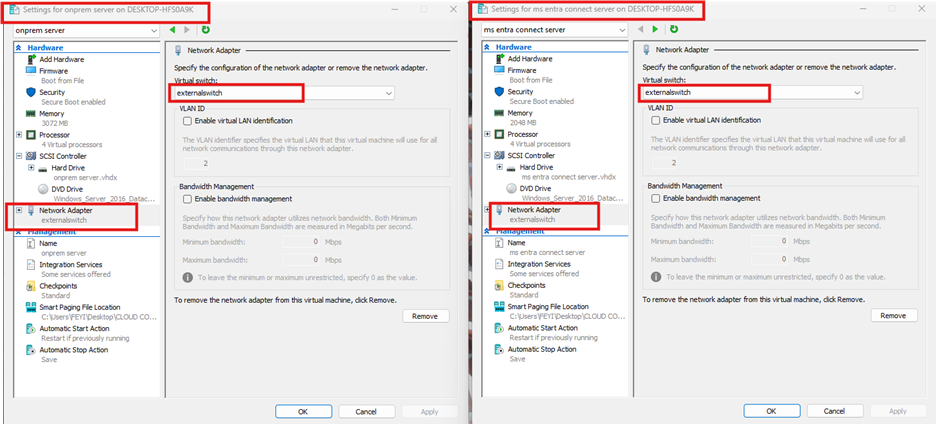Viewport: 936px width, 424px height.
Task: Open the 'ms entra connect server' VM selector dropdown
Action: (x=622, y=30)
